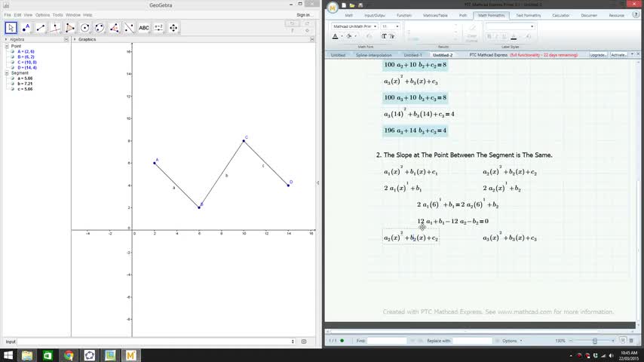Click the Save icon in Mathcad title bar
Image resolution: width=644 pixels, height=362 pixels.
point(360,5)
